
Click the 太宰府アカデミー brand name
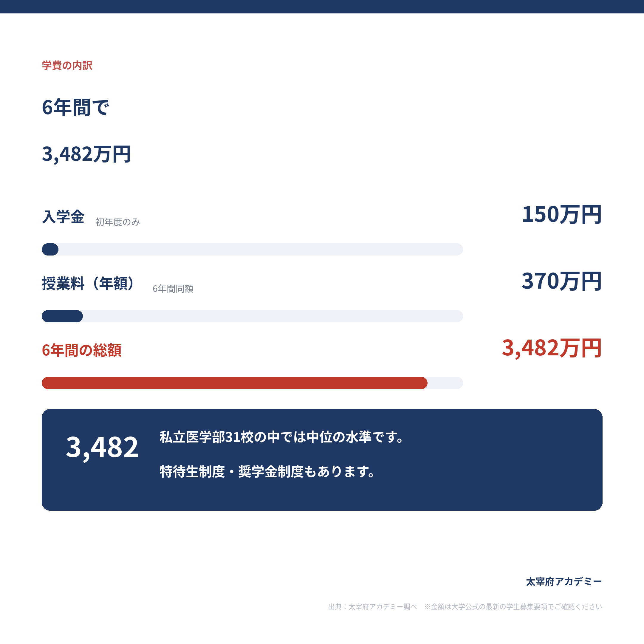(x=564, y=582)
